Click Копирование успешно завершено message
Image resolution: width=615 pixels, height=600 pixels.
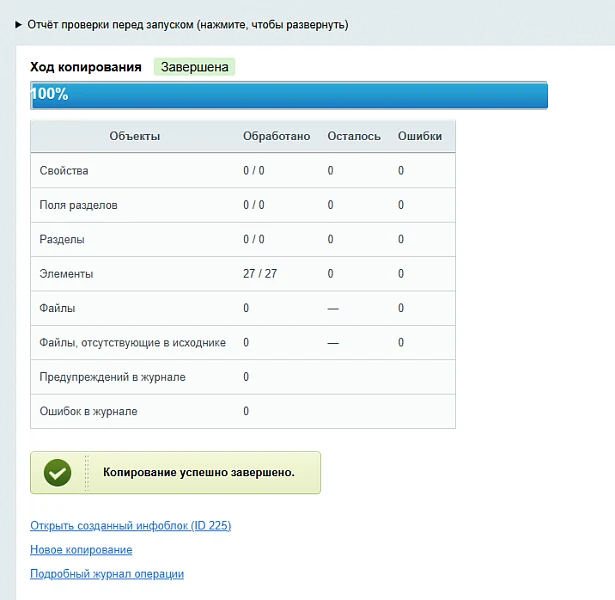click(199, 473)
